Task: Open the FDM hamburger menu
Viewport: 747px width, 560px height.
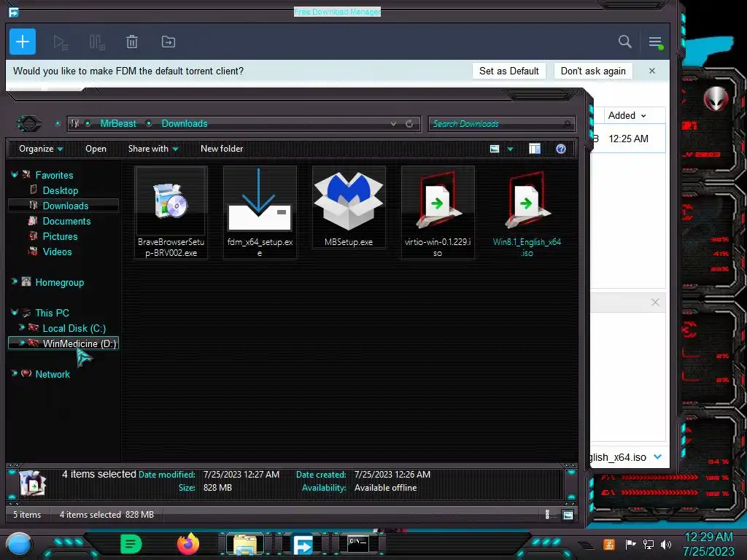Action: click(656, 42)
